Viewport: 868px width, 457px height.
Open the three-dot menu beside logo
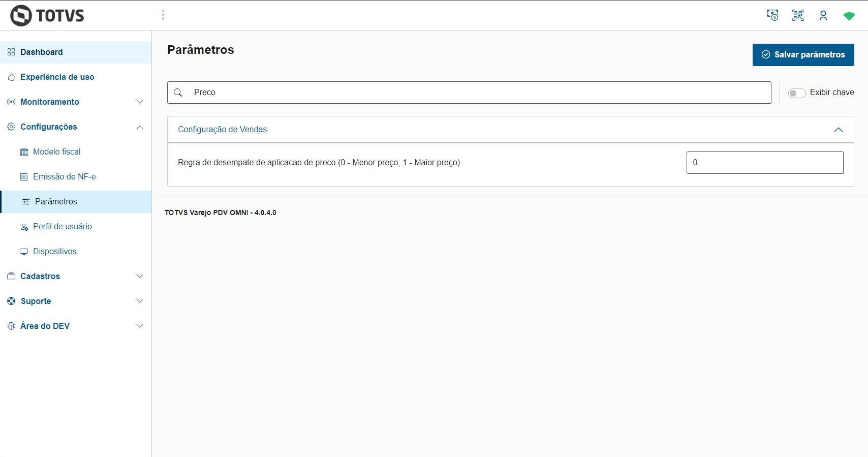click(x=163, y=15)
